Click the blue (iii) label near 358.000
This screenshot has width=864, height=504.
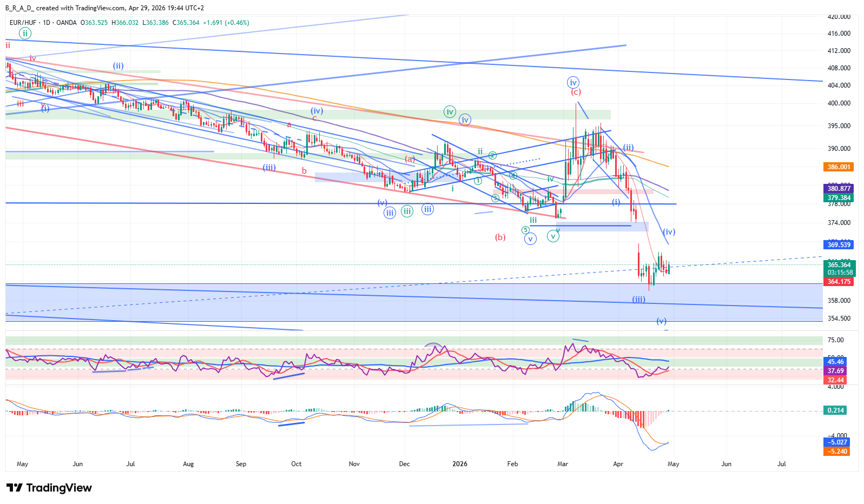[x=639, y=300]
